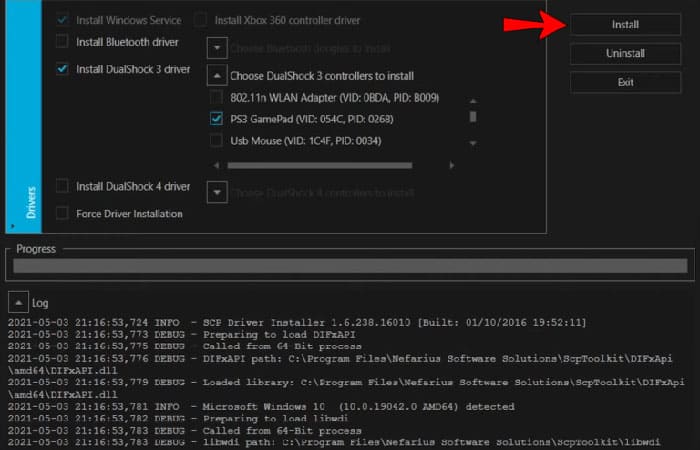Expand the Bluetooth dongles chooser

click(x=217, y=48)
